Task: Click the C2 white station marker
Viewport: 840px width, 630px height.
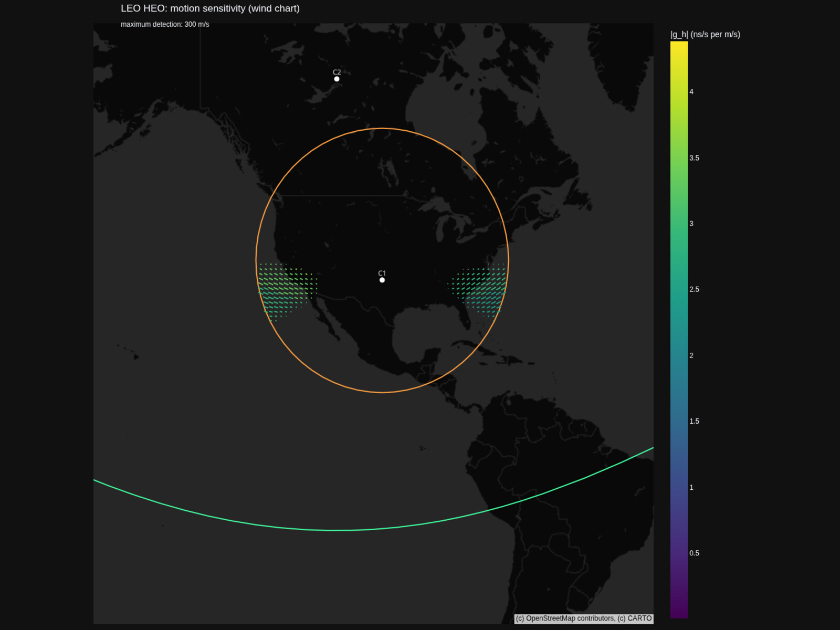Action: coord(337,79)
